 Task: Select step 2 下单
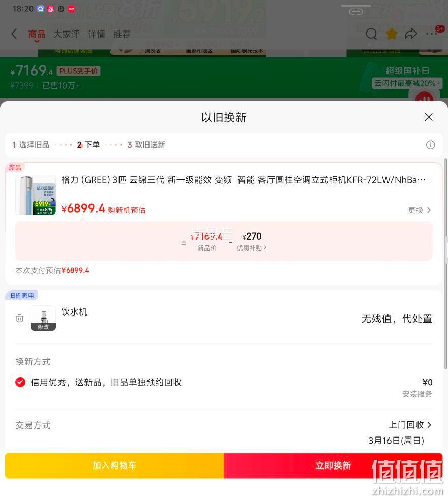click(x=88, y=145)
